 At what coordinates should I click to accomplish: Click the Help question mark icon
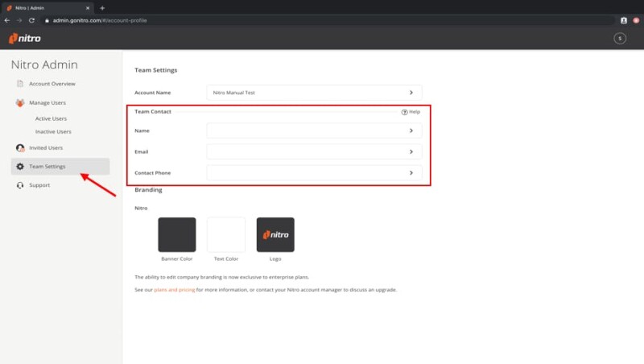pos(404,112)
